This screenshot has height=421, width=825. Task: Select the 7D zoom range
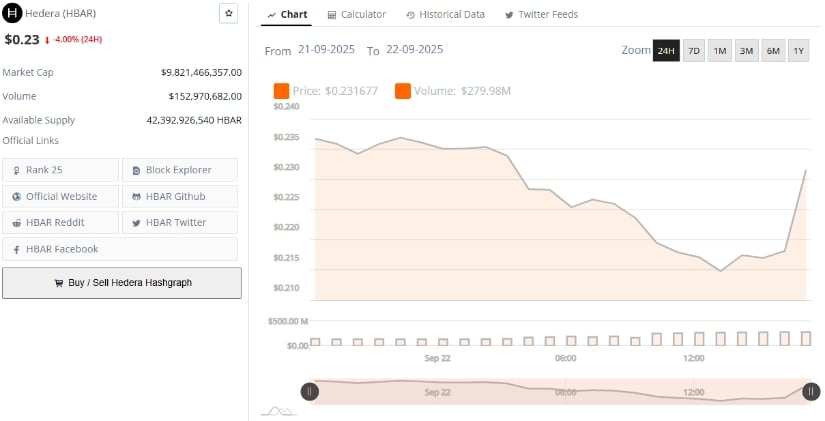click(x=693, y=50)
